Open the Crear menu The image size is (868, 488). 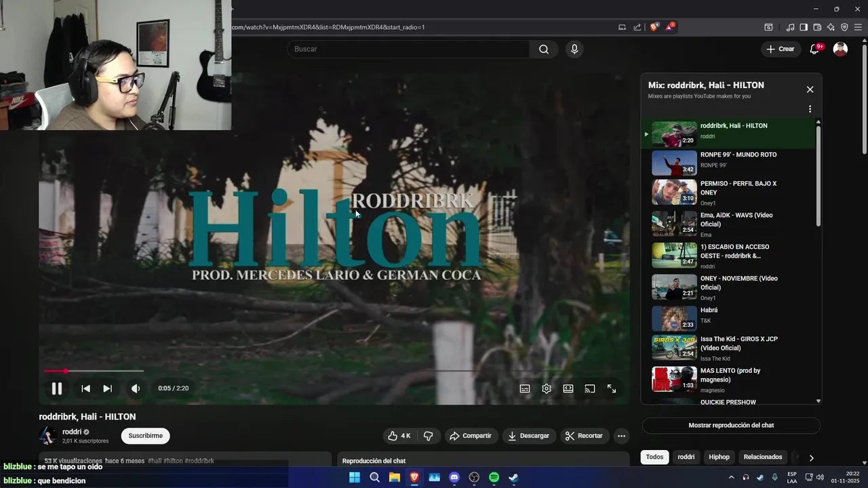coord(781,49)
